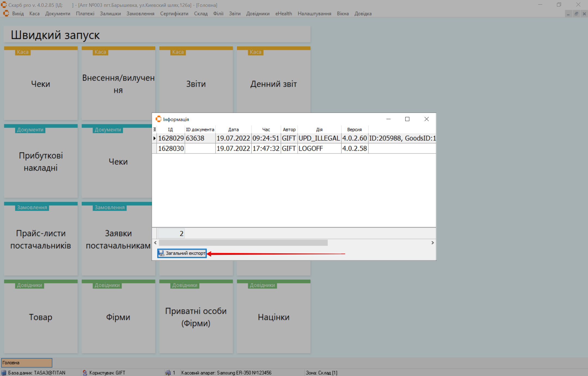Switch to the Головна window tab
The width and height of the screenshot is (588, 376).
[x=27, y=363]
